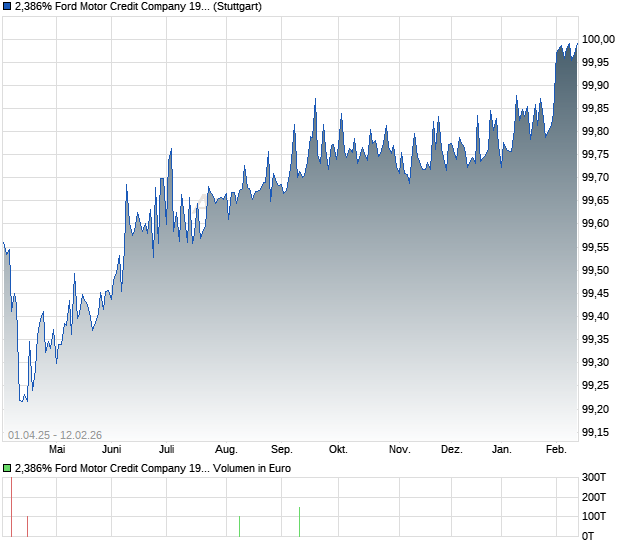Click the 99,15 price axis label

click(x=597, y=432)
